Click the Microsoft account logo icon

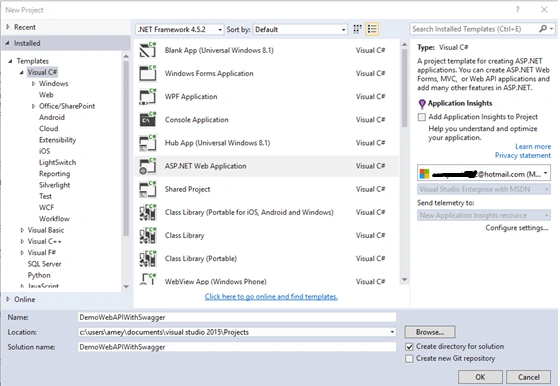tap(424, 174)
